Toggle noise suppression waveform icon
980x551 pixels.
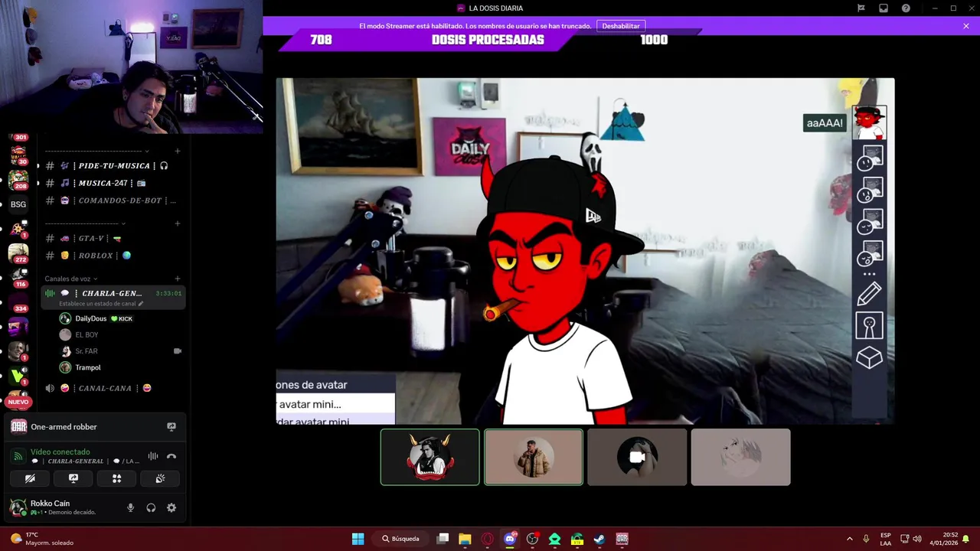153,456
